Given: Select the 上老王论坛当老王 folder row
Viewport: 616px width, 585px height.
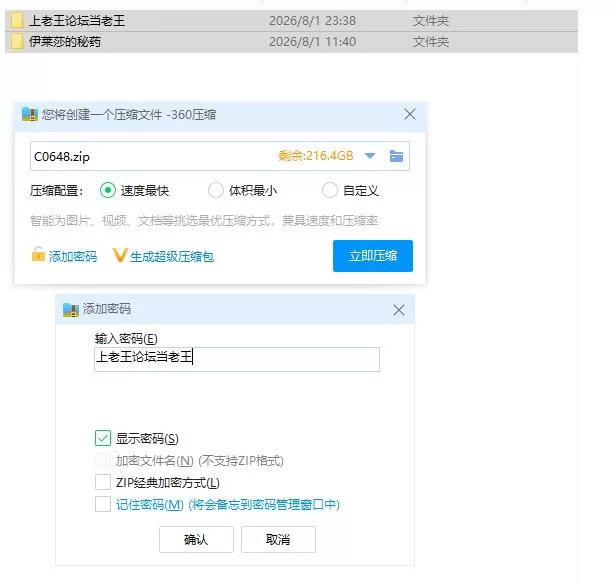Looking at the screenshot, I should pyautogui.click(x=291, y=20).
